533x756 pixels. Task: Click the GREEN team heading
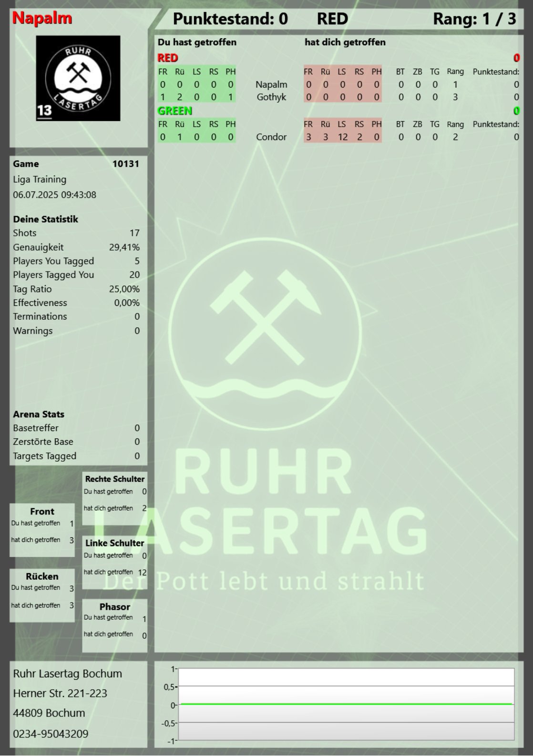tap(175, 111)
